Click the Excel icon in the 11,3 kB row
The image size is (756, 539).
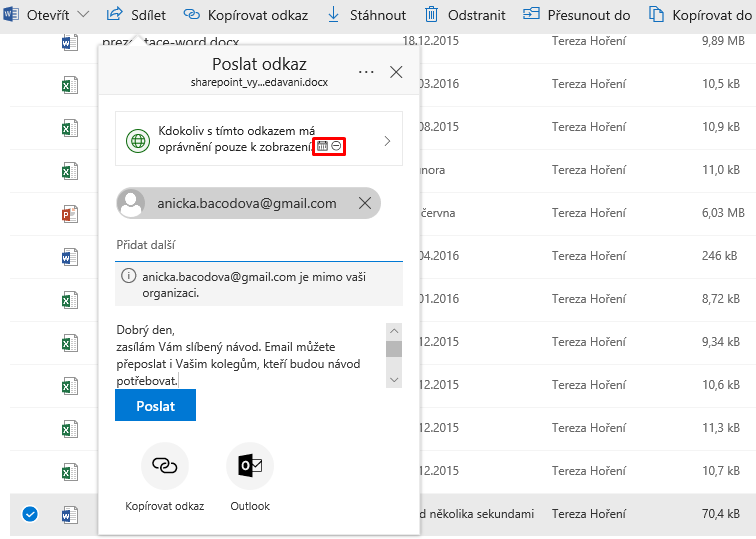70,429
